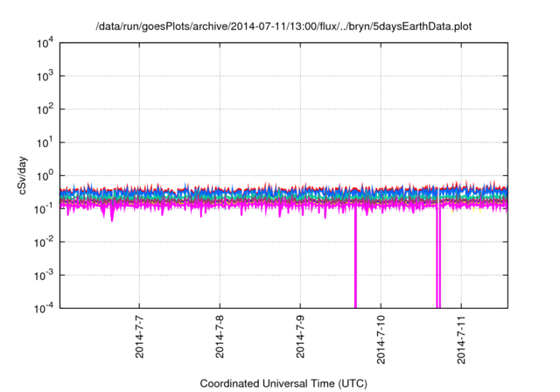Click the 2014-7-11 date tick label
The image size is (560, 392).
[x=461, y=339]
